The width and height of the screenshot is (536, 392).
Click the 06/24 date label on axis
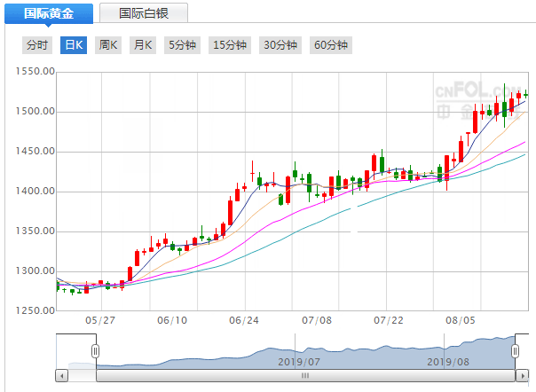[243, 320]
